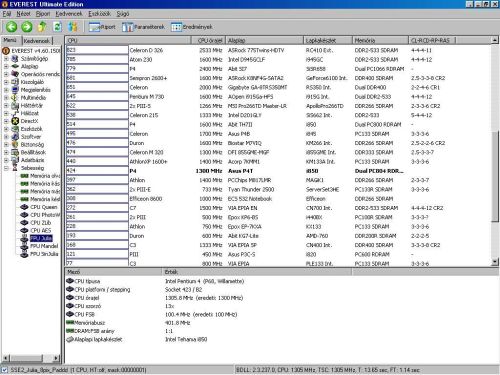Open the FPU Mandel benchmark
The height and width of the screenshot is (375, 500).
(39, 246)
